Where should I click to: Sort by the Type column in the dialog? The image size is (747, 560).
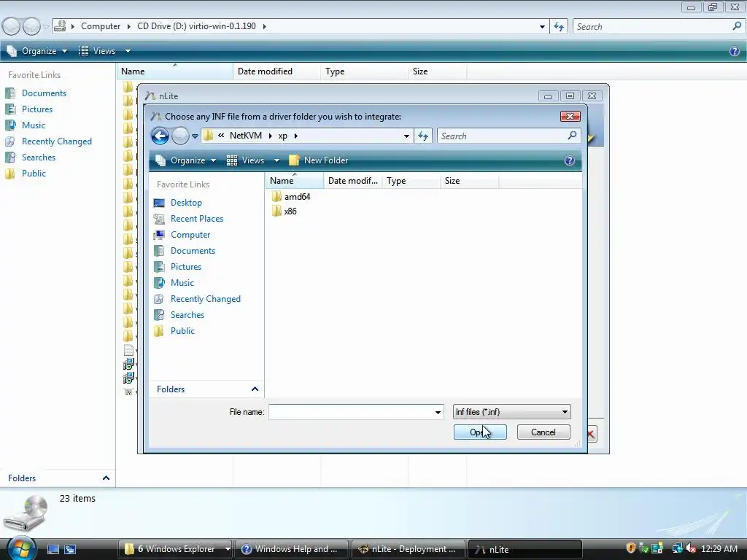point(411,181)
